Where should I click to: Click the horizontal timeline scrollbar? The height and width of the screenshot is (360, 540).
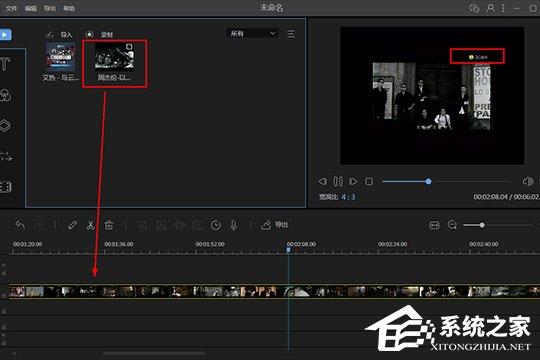[x=154, y=353]
